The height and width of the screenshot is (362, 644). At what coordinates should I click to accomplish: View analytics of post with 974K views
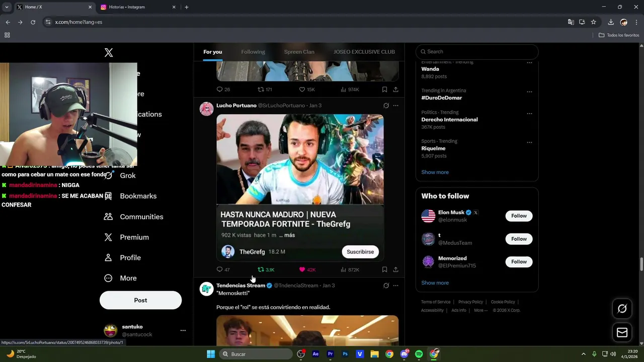pyautogui.click(x=350, y=89)
